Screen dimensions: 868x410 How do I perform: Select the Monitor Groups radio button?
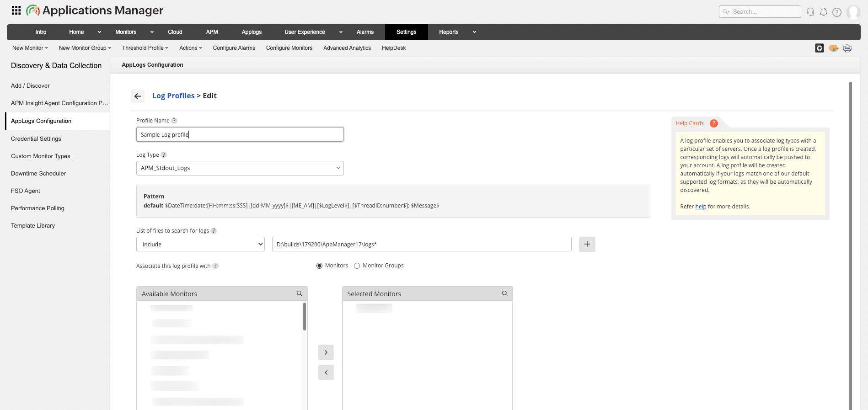coord(357,266)
